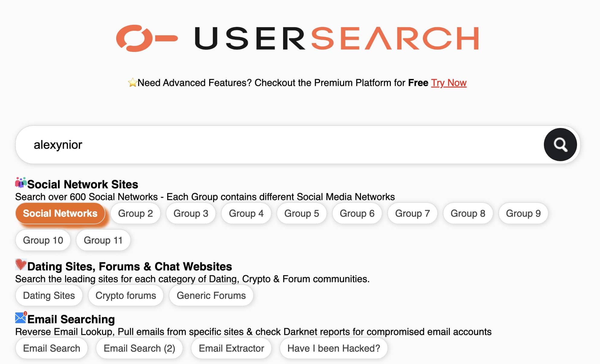This screenshot has height=364, width=600.
Task: Select the Social Networks group tab
Action: pos(60,213)
